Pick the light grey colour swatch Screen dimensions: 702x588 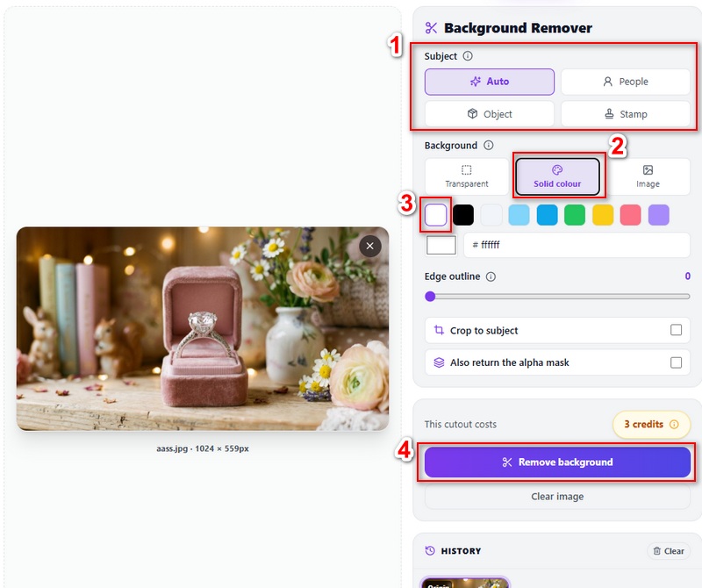click(491, 215)
